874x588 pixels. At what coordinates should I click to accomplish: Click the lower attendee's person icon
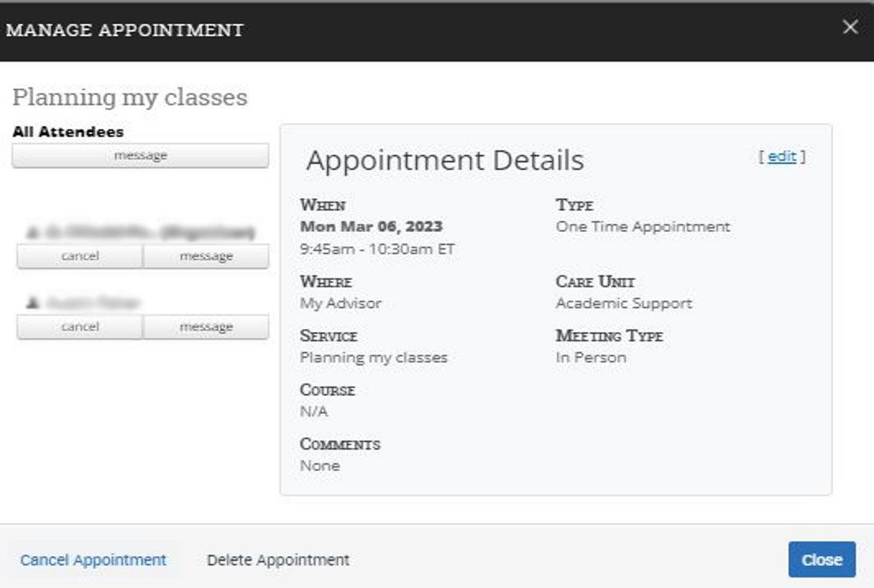pyautogui.click(x=33, y=302)
